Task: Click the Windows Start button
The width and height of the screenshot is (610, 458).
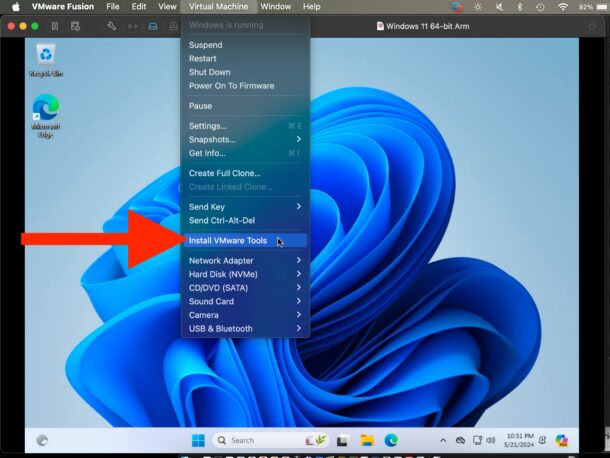Action: click(198, 440)
